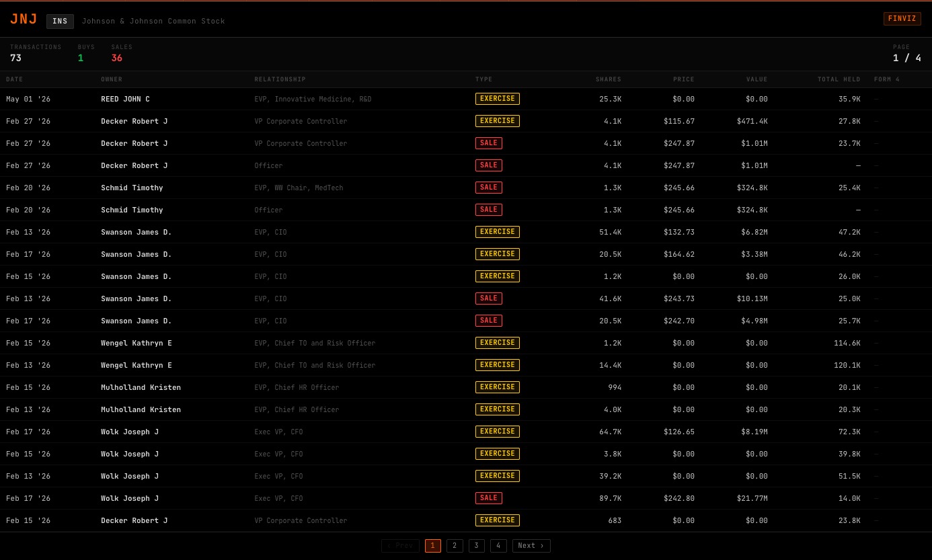
Task: Sort by the TYPE column header
Action: click(484, 79)
